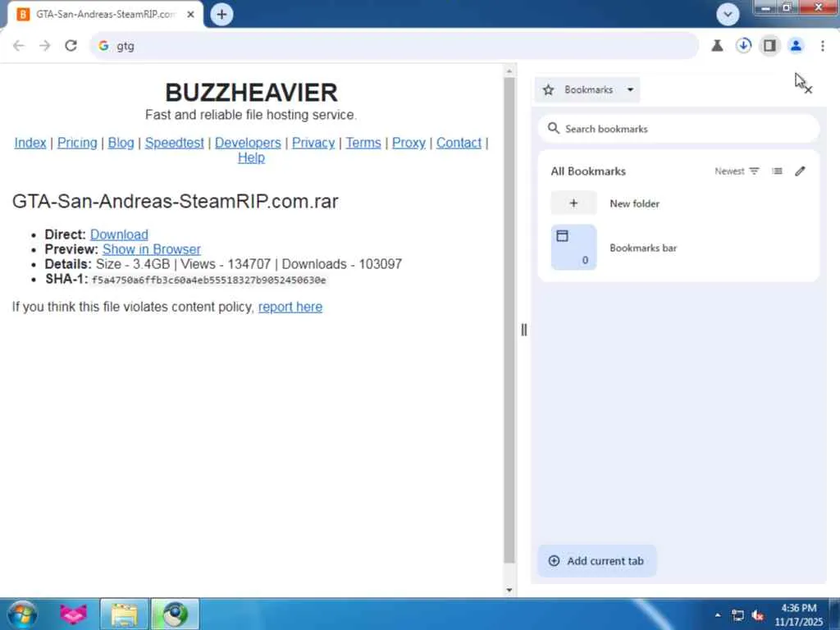Click Add current tab button
The image size is (840, 630).
point(597,561)
